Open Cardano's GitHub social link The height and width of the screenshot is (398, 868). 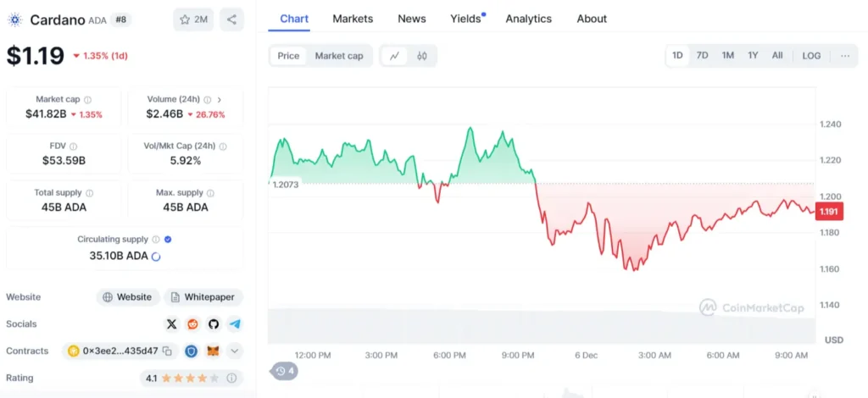pos(214,324)
